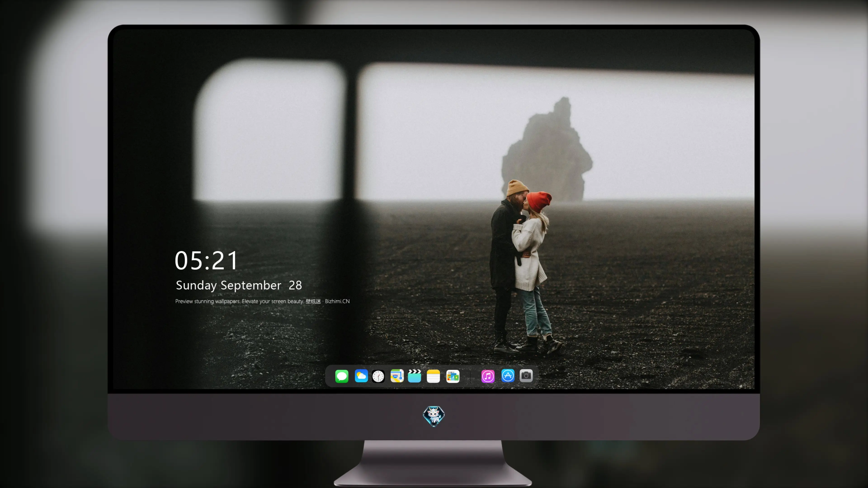The height and width of the screenshot is (488, 868).
Task: Click the 'Preview stunning wallpapers' tagline text
Action: [262, 301]
